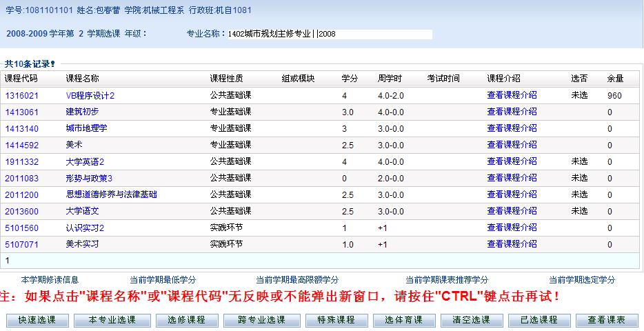Open 选体育课 selection
Screen dimensions: 644x331
point(404,321)
